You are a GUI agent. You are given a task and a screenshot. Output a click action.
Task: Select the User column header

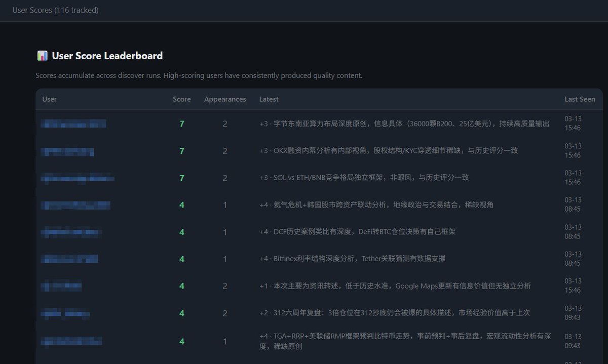tap(50, 99)
